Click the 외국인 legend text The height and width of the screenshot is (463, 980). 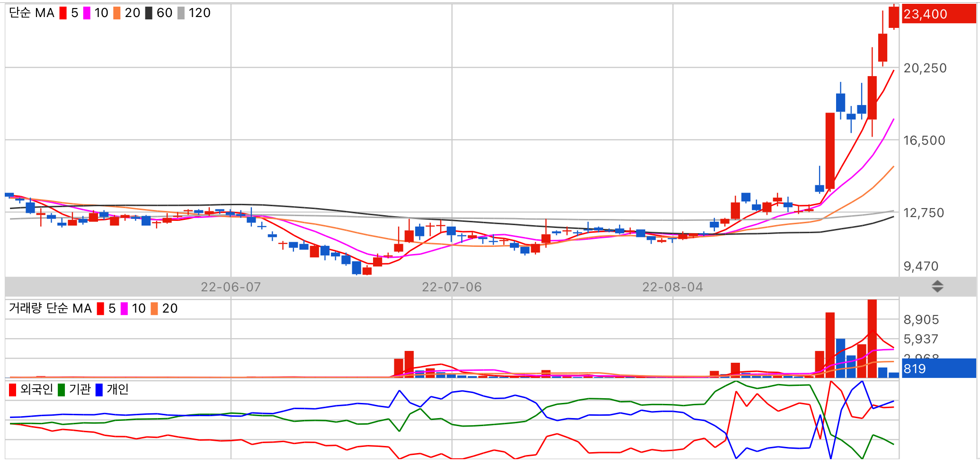click(36, 389)
